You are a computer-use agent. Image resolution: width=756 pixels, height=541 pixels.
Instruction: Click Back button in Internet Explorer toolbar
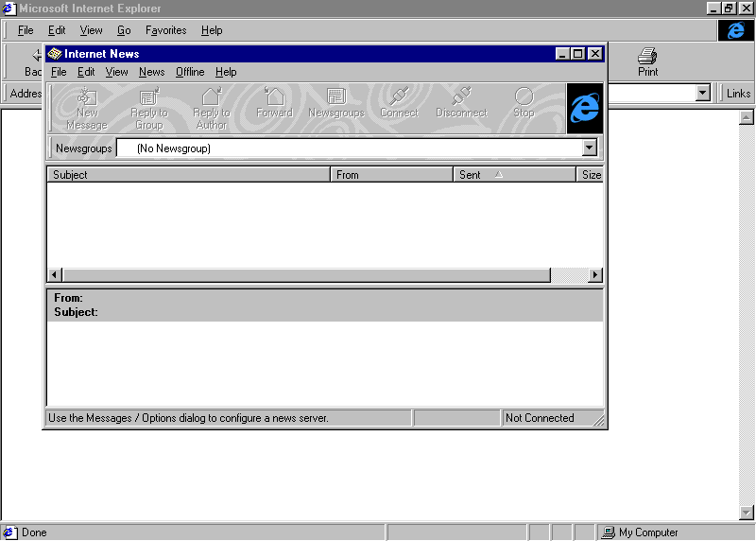click(x=33, y=61)
